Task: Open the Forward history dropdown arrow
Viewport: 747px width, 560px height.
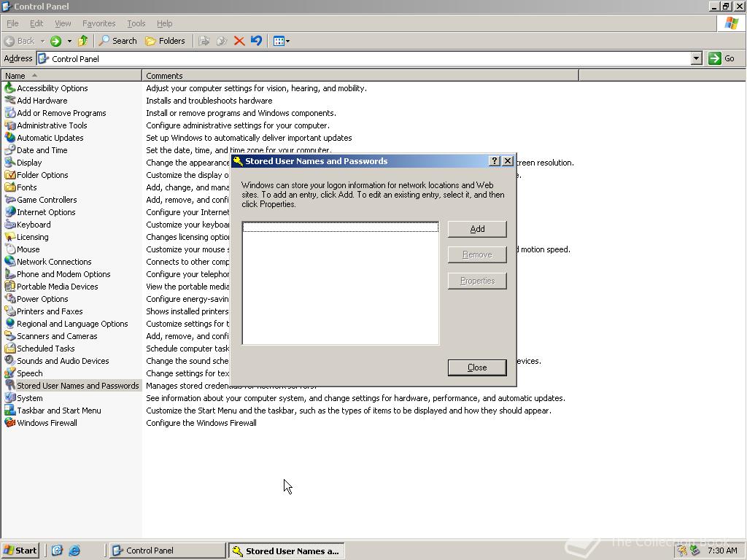Action: (x=69, y=41)
